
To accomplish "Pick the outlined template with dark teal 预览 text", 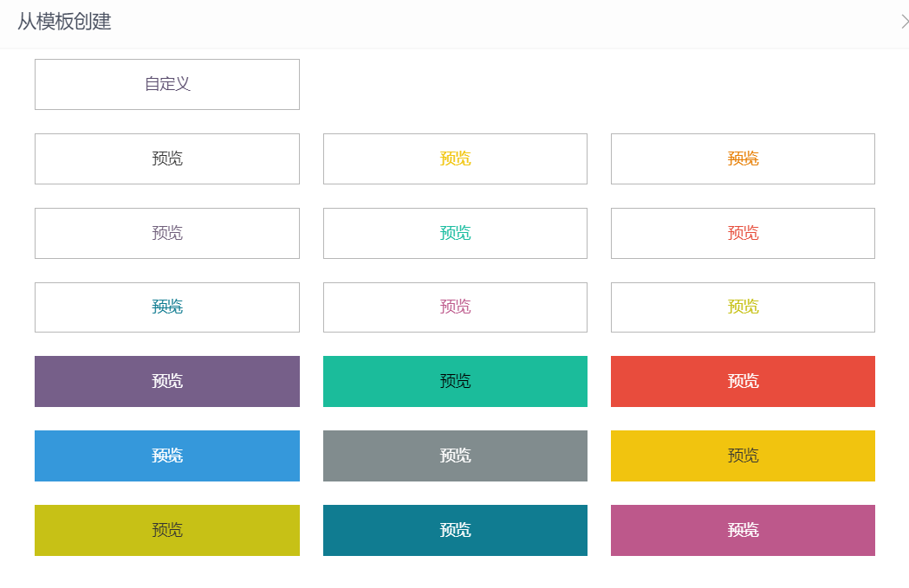I will point(167,307).
